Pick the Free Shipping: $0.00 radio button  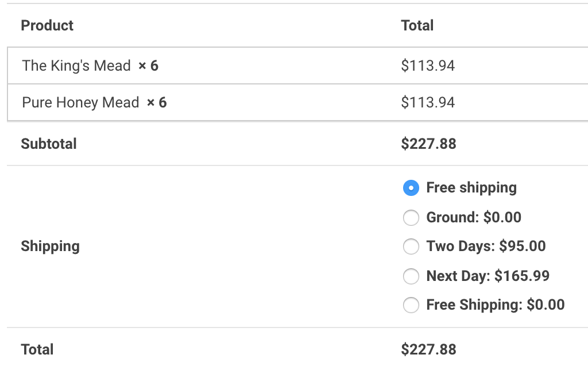pos(411,305)
